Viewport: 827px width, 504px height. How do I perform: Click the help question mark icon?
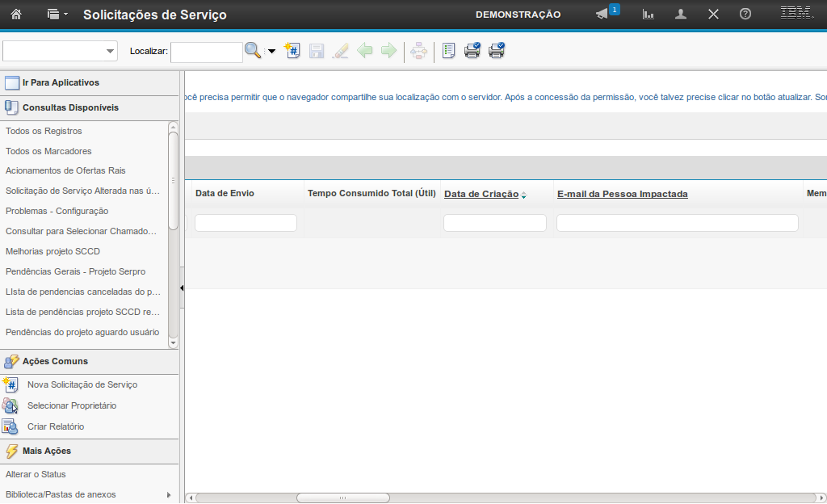pyautogui.click(x=745, y=15)
